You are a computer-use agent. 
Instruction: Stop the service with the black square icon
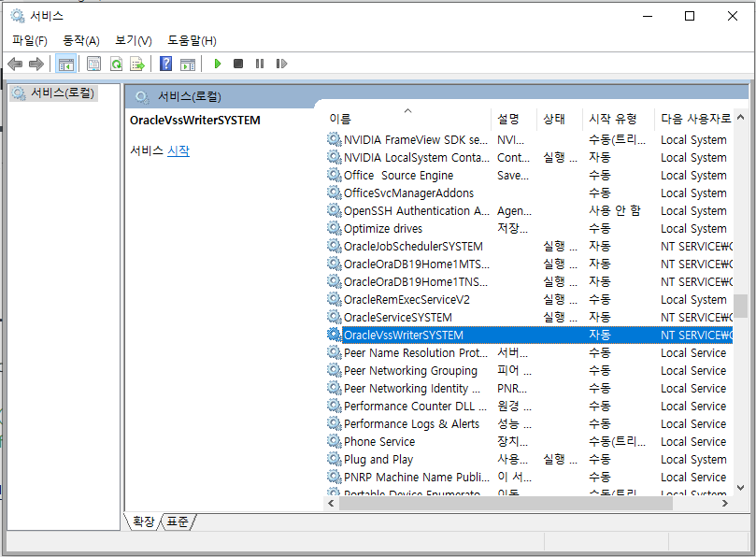(x=237, y=63)
